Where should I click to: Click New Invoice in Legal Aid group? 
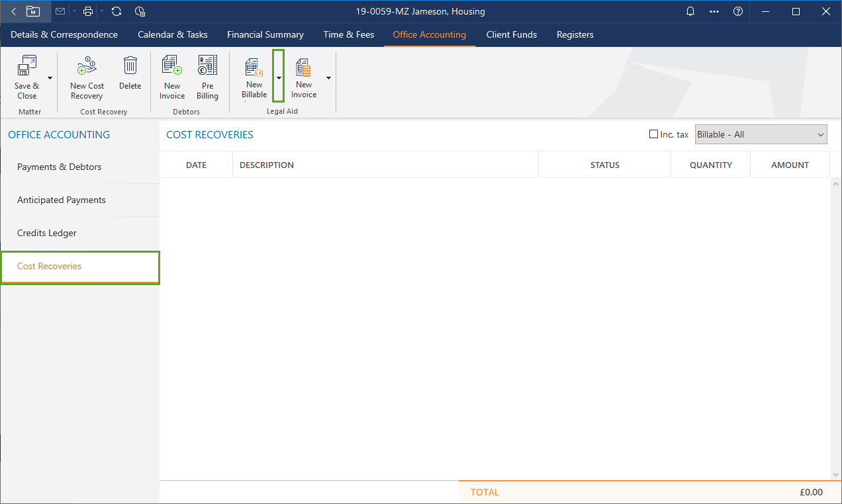304,69
